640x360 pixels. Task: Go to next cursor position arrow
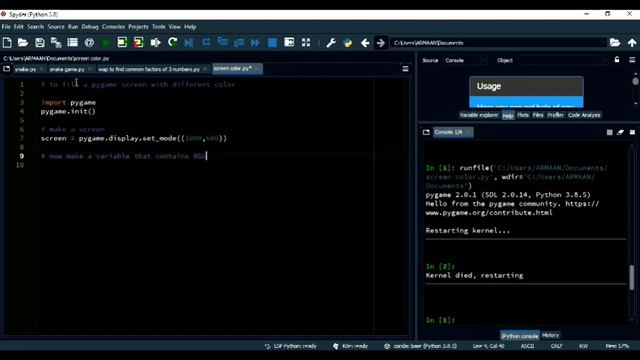pos(381,42)
